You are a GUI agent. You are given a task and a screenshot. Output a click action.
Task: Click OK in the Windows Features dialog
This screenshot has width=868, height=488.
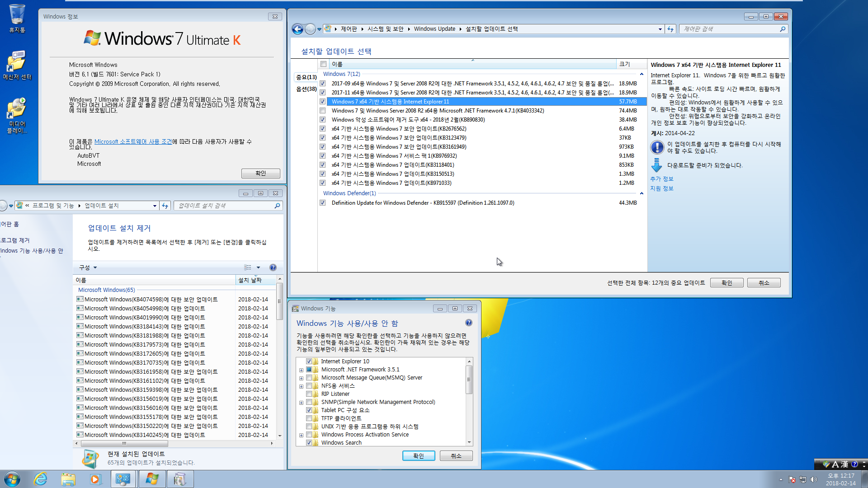[x=419, y=456]
